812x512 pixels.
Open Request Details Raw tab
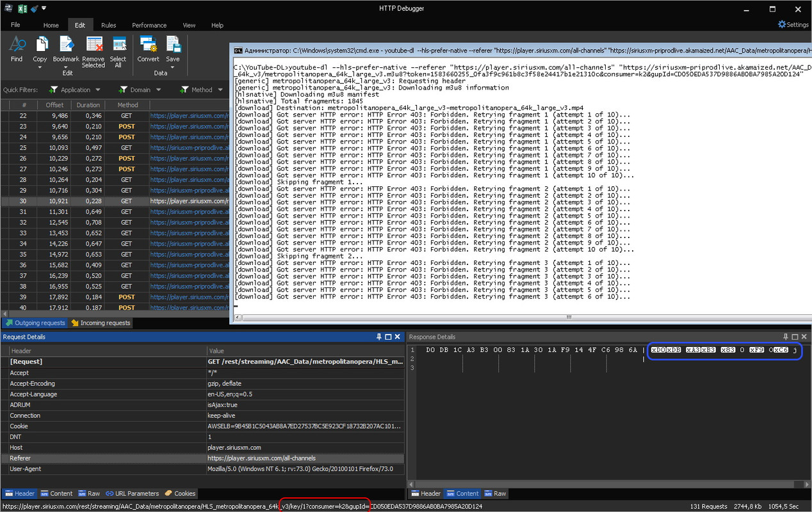[x=89, y=493]
